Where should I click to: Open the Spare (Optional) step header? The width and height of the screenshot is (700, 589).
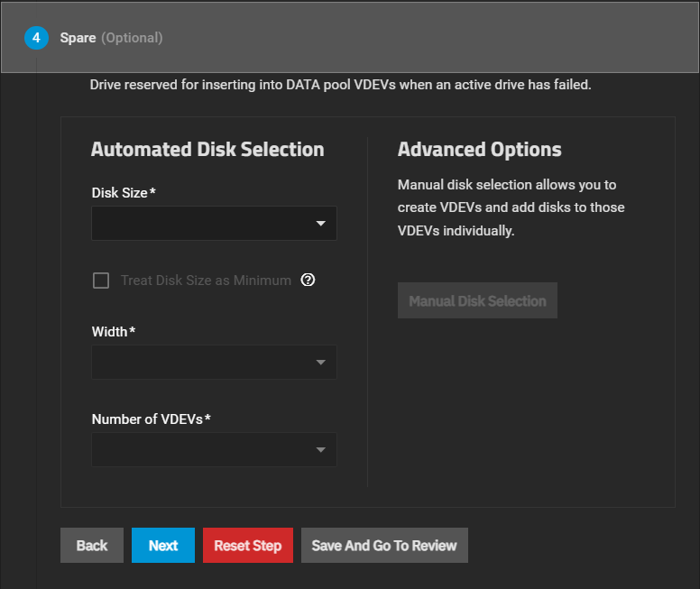pyautogui.click(x=111, y=38)
